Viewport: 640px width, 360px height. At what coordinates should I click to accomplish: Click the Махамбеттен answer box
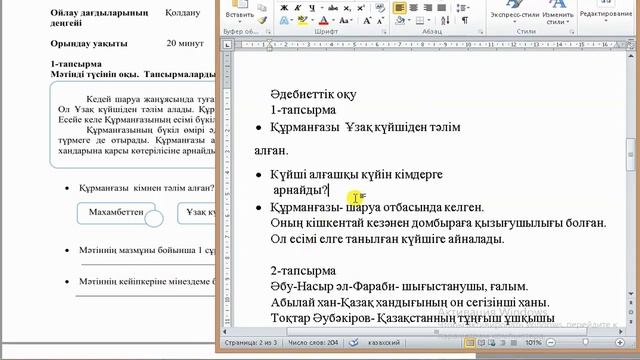pos(116,213)
